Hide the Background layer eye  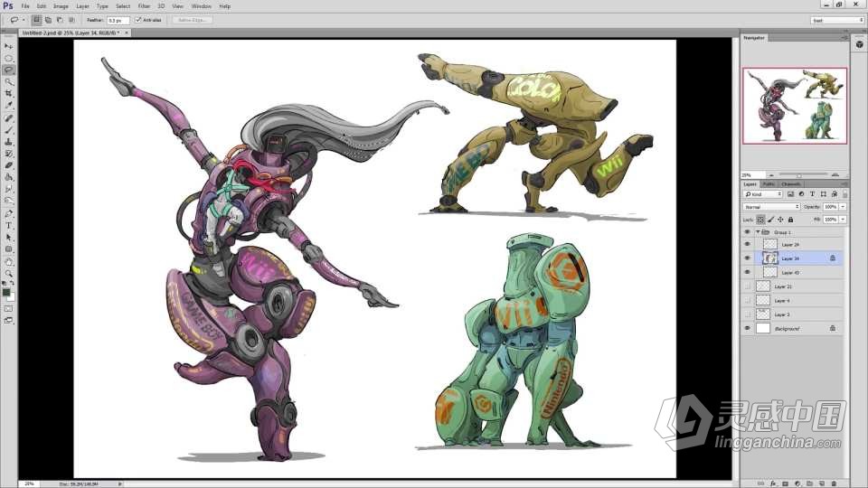tap(748, 329)
